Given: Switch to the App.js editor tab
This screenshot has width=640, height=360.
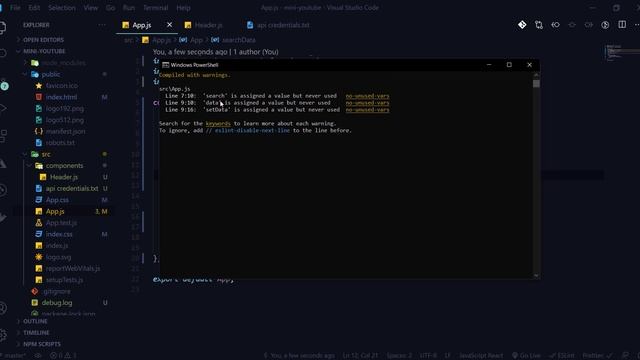Looking at the screenshot, I should point(142,25).
